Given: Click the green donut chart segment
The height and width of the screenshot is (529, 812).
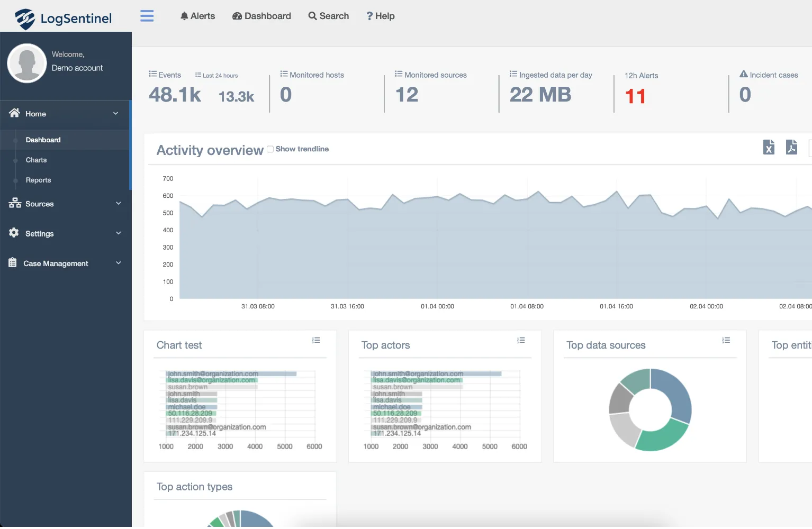Looking at the screenshot, I should tap(662, 436).
